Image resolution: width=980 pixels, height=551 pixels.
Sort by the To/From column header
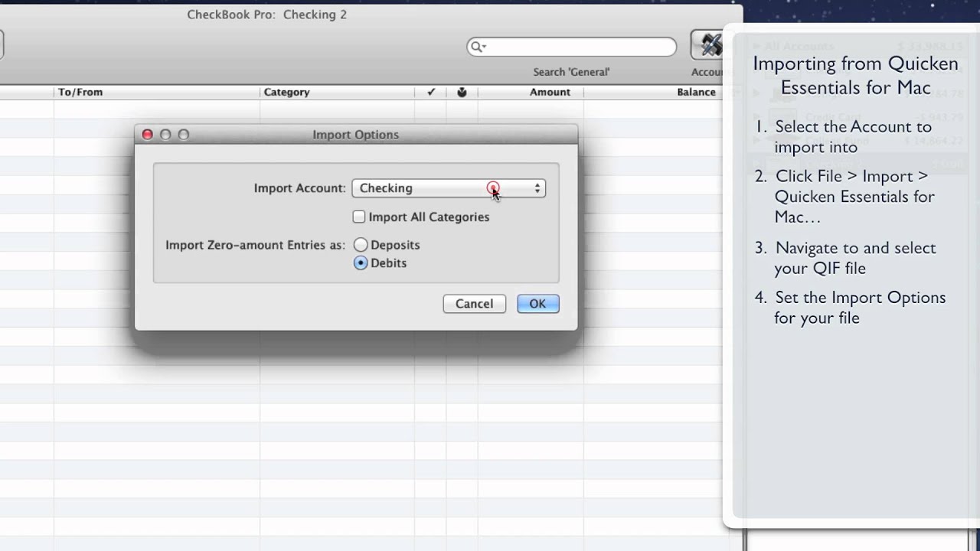tap(156, 92)
